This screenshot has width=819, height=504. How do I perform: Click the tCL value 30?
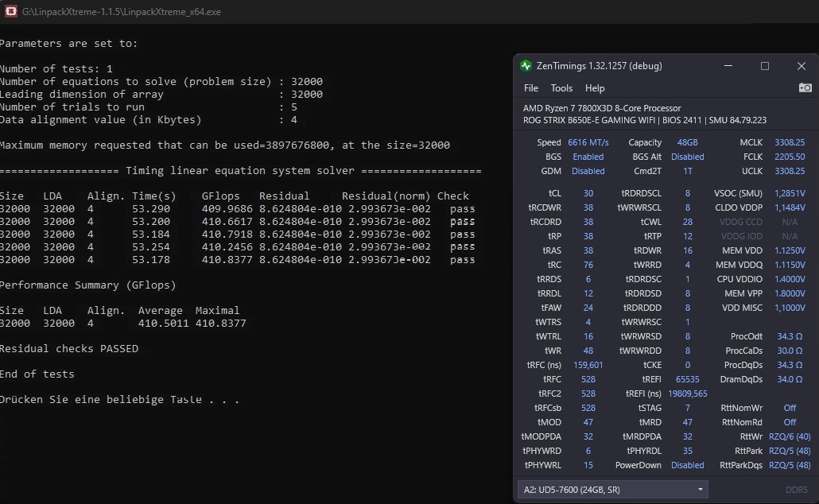[x=588, y=193]
